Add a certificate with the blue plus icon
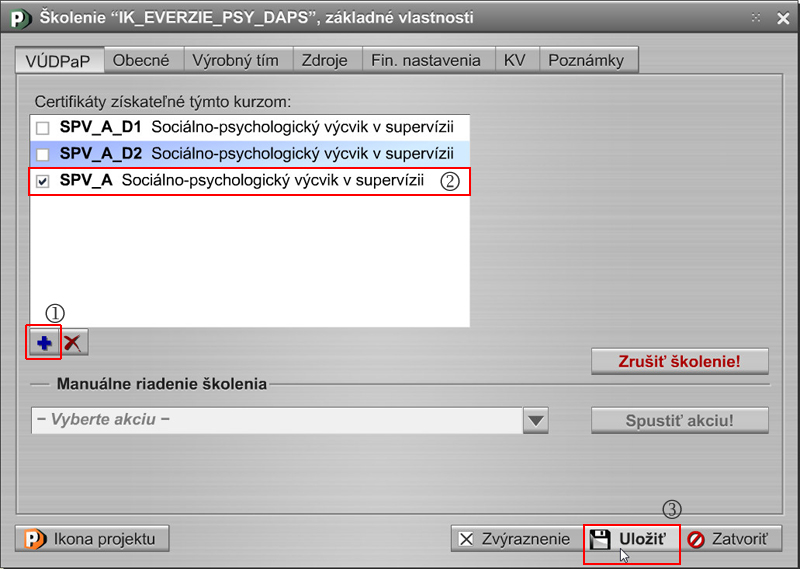This screenshot has width=800, height=569. (x=44, y=342)
